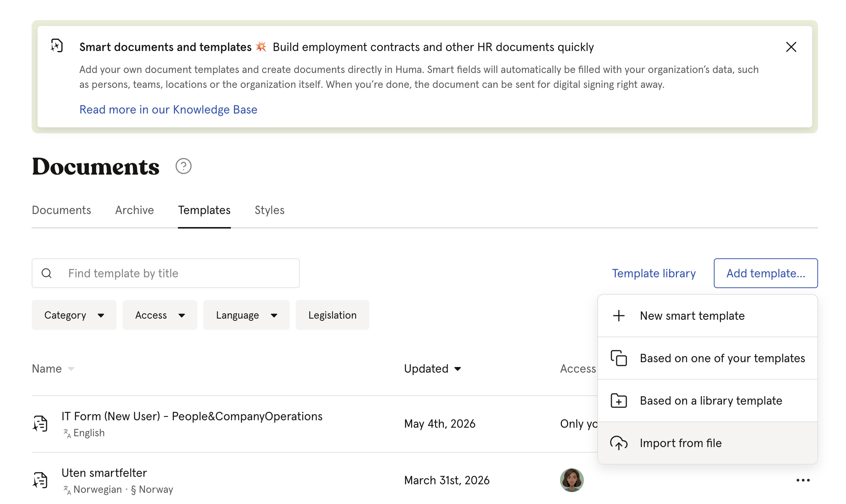Click the cloud upload icon for Import from file
The height and width of the screenshot is (504, 846).
point(618,443)
